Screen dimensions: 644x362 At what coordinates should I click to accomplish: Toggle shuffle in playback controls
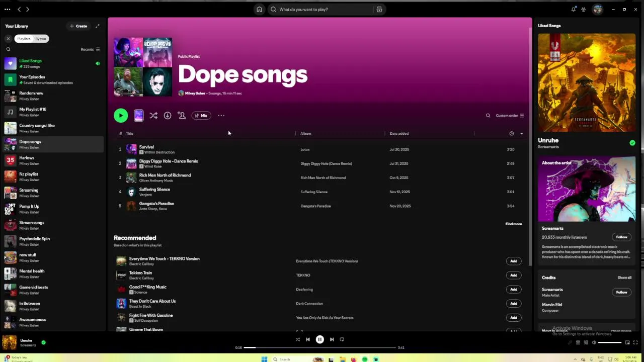coord(297,339)
